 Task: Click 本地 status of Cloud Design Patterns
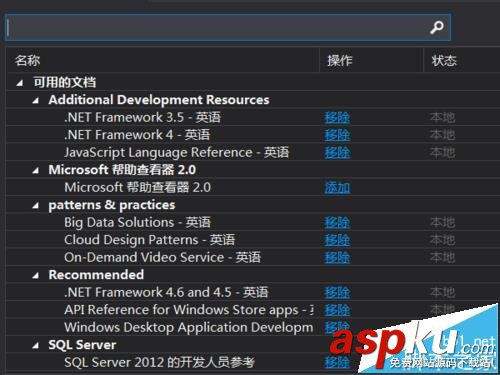click(442, 240)
